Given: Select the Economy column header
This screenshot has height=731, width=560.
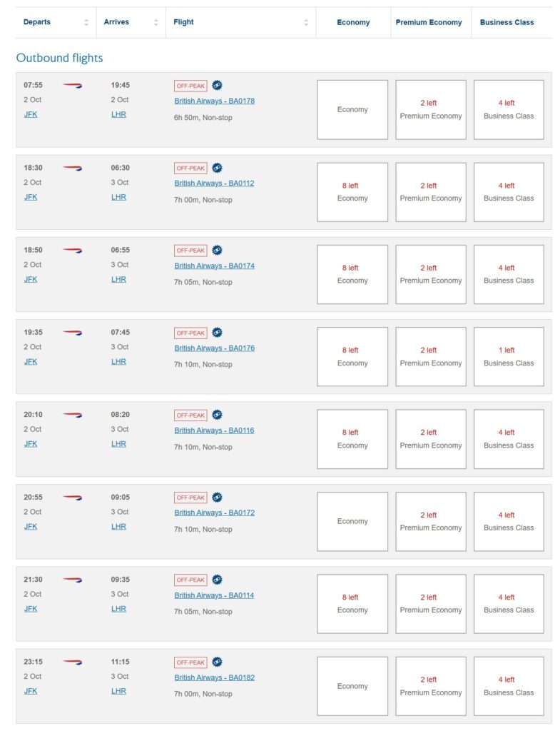Looking at the screenshot, I should (352, 22).
